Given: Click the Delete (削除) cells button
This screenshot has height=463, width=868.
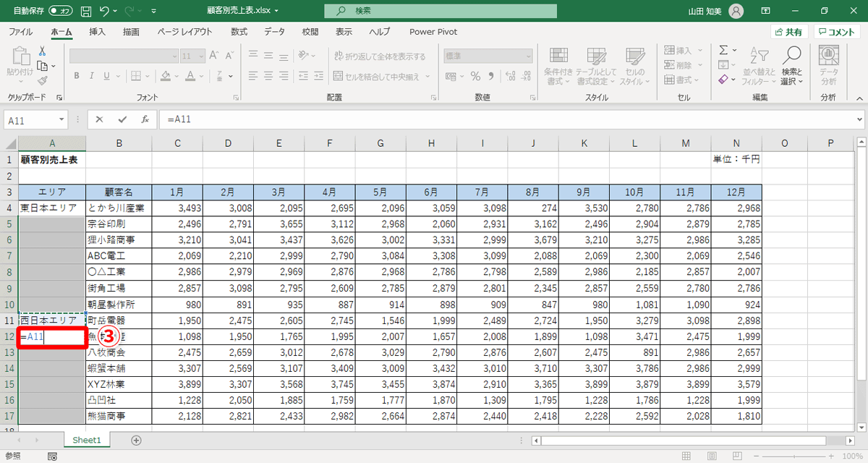Looking at the screenshot, I should (x=679, y=65).
